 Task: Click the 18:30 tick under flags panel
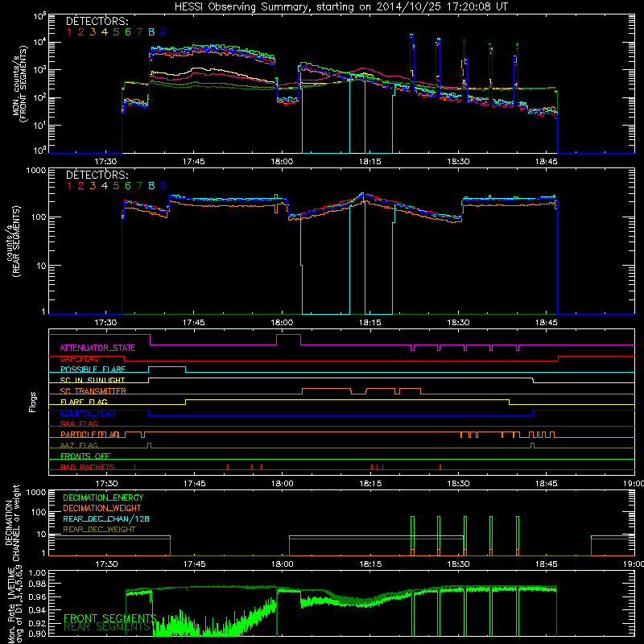coord(458,484)
